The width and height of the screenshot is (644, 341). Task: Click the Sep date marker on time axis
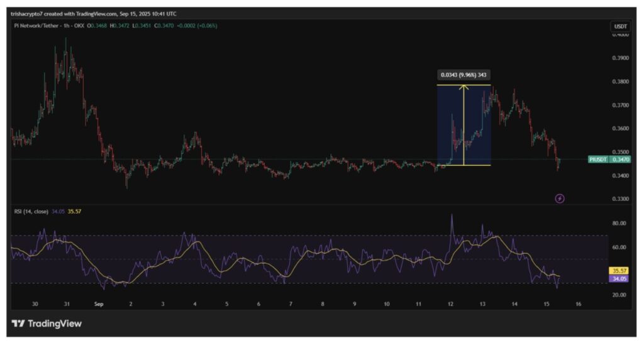(x=98, y=303)
